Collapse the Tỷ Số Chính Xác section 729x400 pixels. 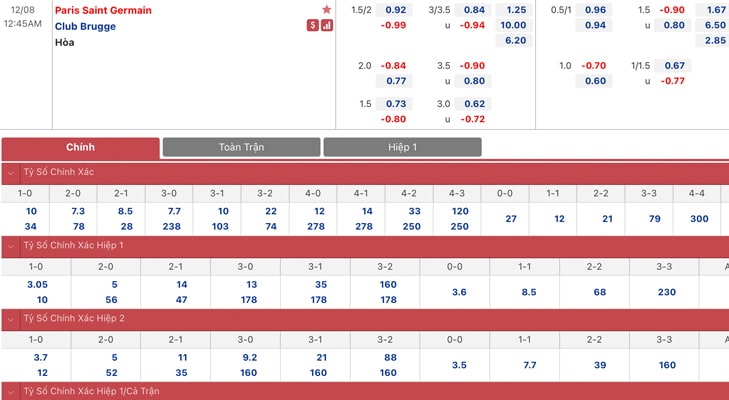pos(11,173)
